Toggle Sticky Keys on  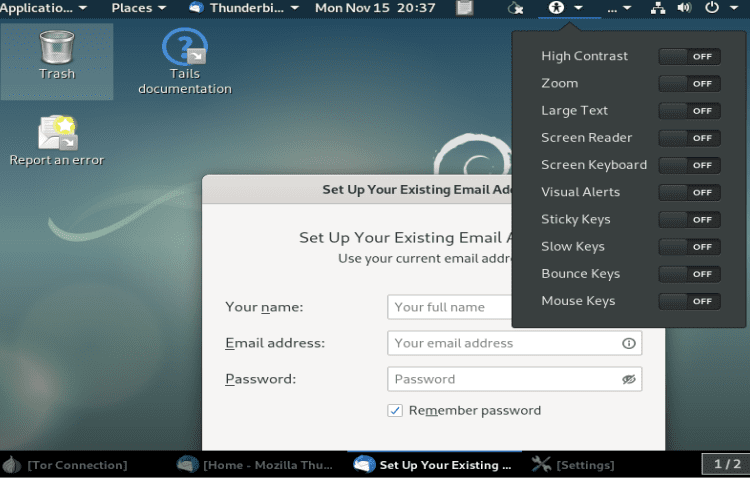689,220
